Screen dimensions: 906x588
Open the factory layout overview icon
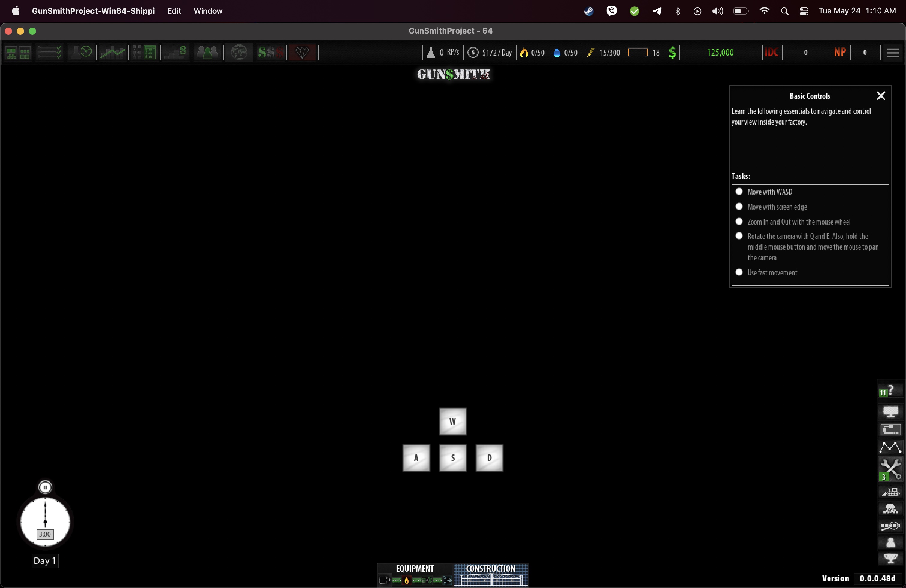point(18,52)
